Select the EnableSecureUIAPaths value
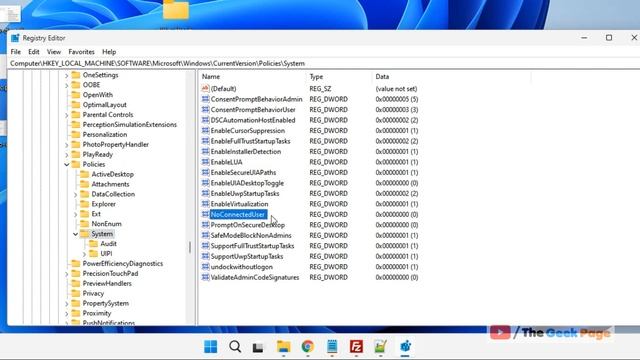640x360 pixels. click(243, 173)
